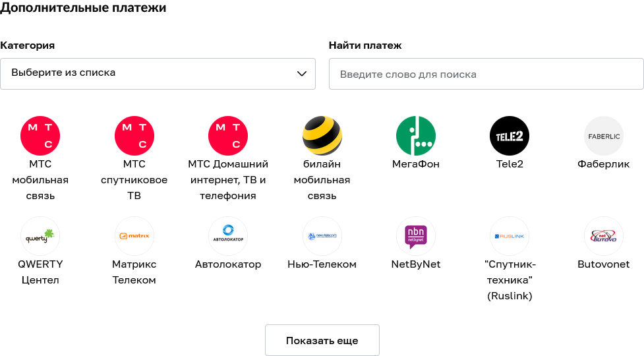Click the билайн striped ball logo
The width and height of the screenshot is (644, 356).
322,136
